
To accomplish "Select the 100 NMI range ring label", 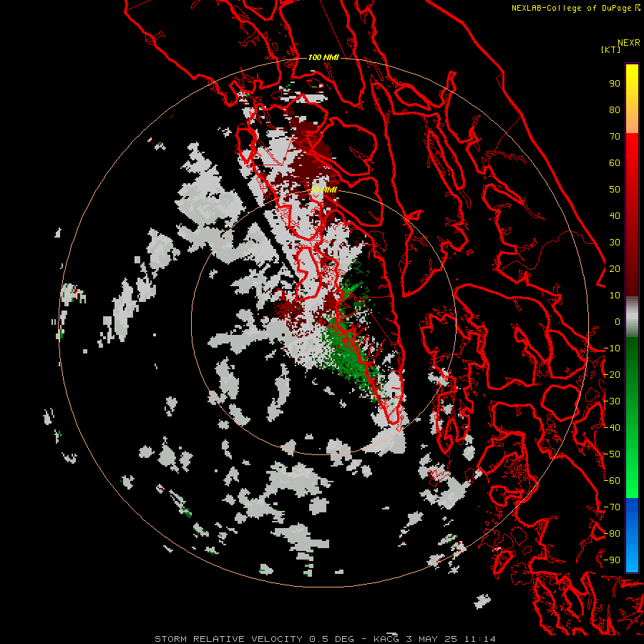I will tap(323, 57).
